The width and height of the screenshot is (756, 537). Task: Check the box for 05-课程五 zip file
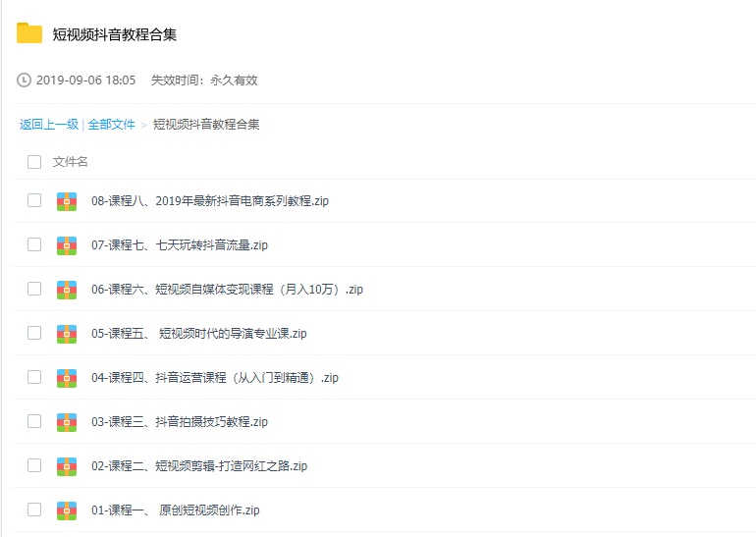tap(34, 333)
